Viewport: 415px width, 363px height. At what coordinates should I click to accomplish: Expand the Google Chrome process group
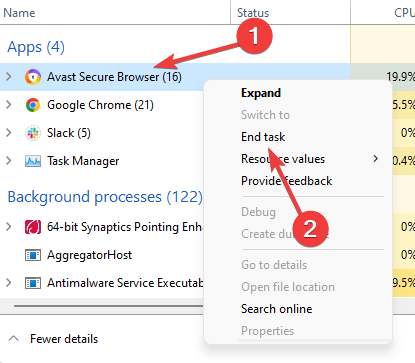(x=9, y=105)
